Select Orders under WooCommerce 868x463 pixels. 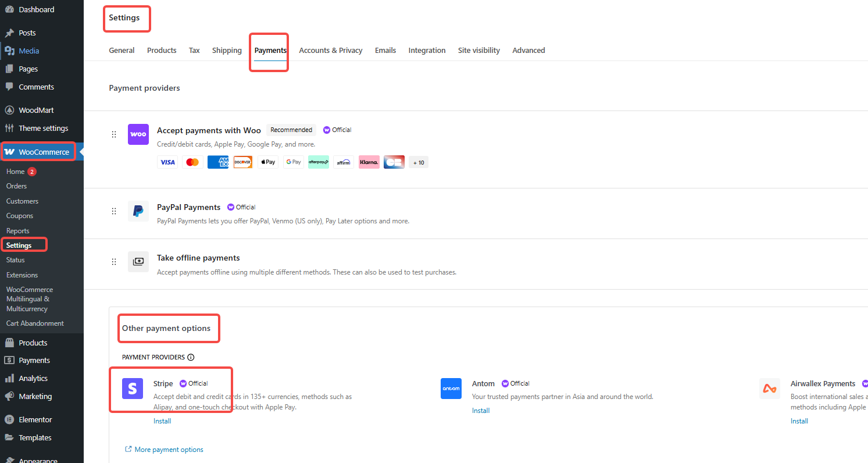point(16,186)
